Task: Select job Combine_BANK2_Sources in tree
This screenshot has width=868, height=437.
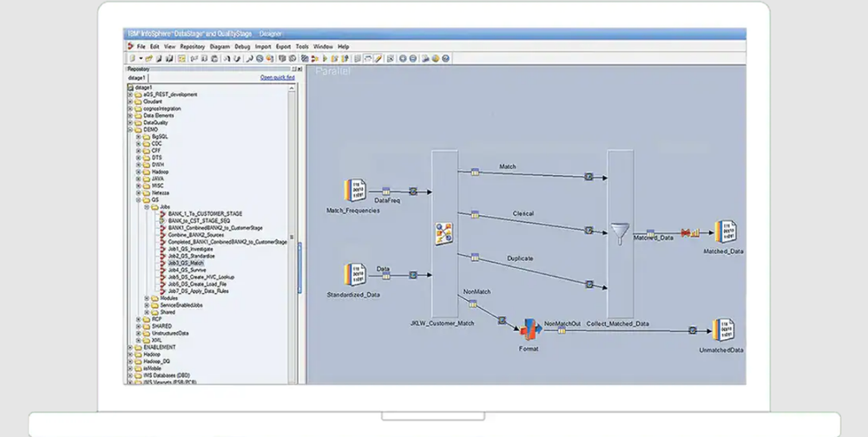Action: pyautogui.click(x=196, y=235)
